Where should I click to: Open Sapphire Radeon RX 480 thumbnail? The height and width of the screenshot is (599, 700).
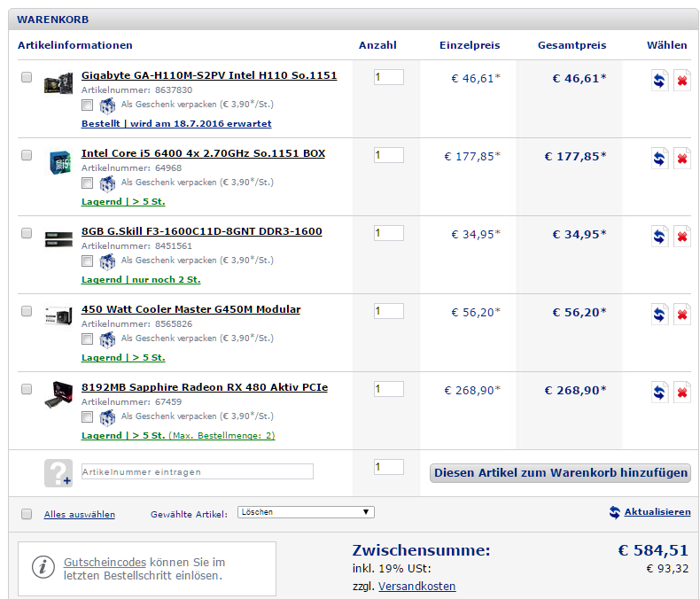(58, 394)
